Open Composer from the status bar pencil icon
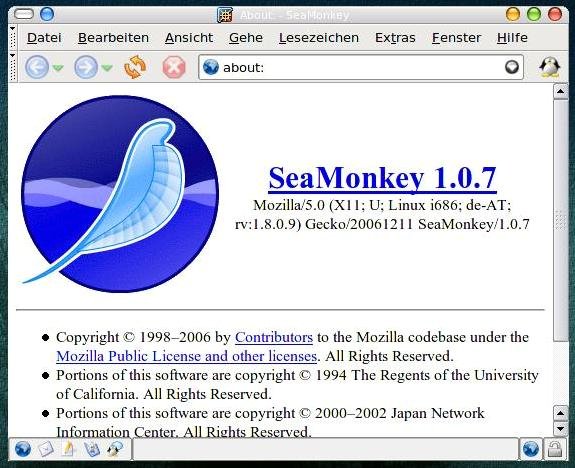Image resolution: width=575 pixels, height=468 pixels. [x=69, y=449]
